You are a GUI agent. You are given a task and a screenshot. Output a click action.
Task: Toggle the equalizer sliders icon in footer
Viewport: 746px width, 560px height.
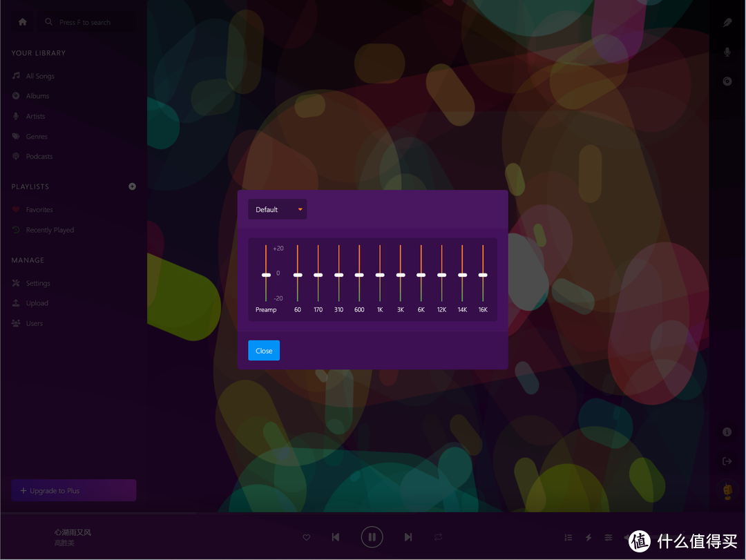pos(609,537)
